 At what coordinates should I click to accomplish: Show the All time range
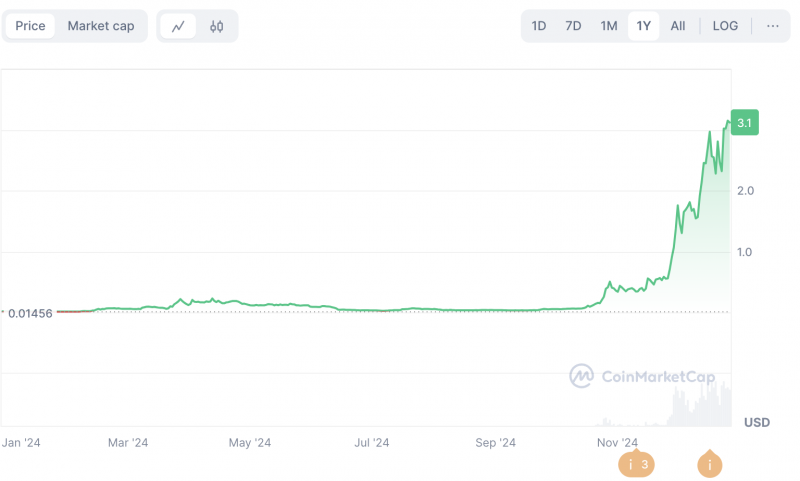tap(678, 26)
